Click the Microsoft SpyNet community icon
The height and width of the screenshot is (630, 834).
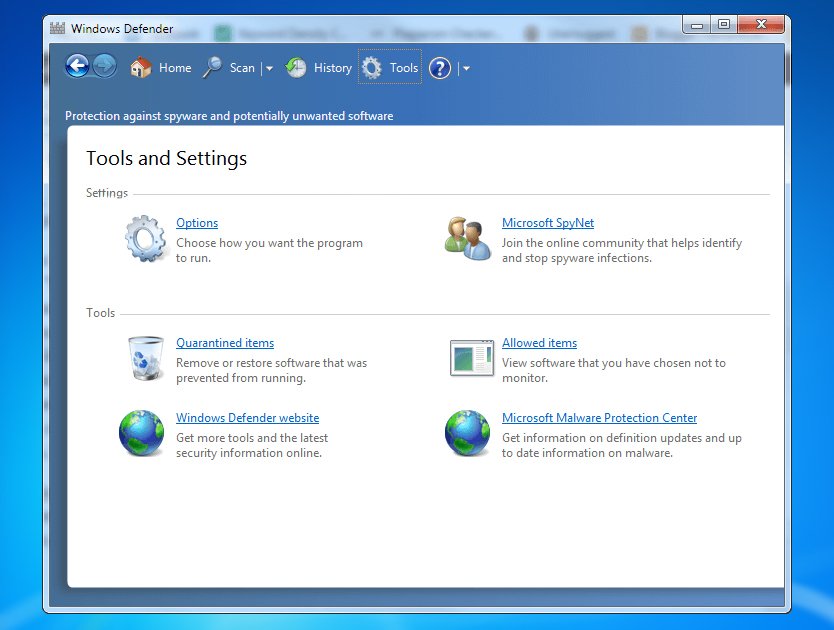(x=466, y=237)
